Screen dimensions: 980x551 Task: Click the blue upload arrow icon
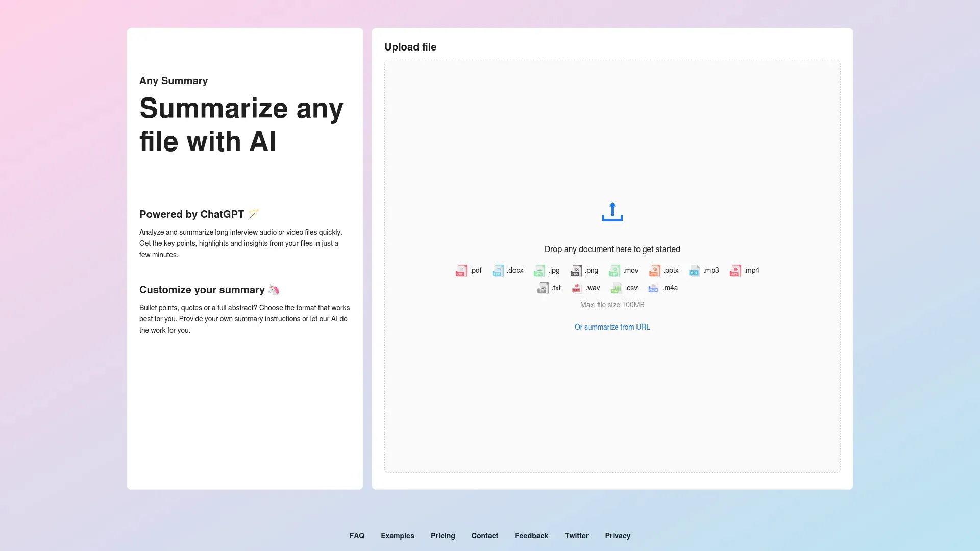pos(612,212)
